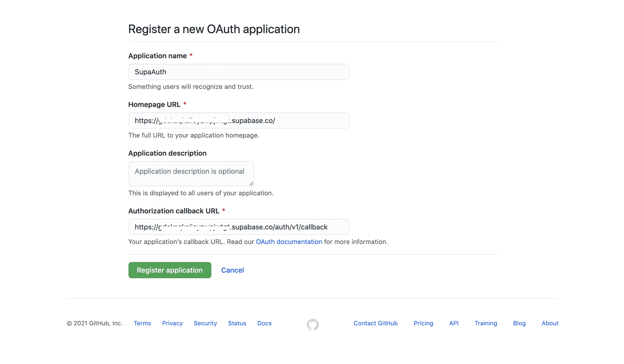
Task: Open the Terms footer link
Action: point(142,323)
